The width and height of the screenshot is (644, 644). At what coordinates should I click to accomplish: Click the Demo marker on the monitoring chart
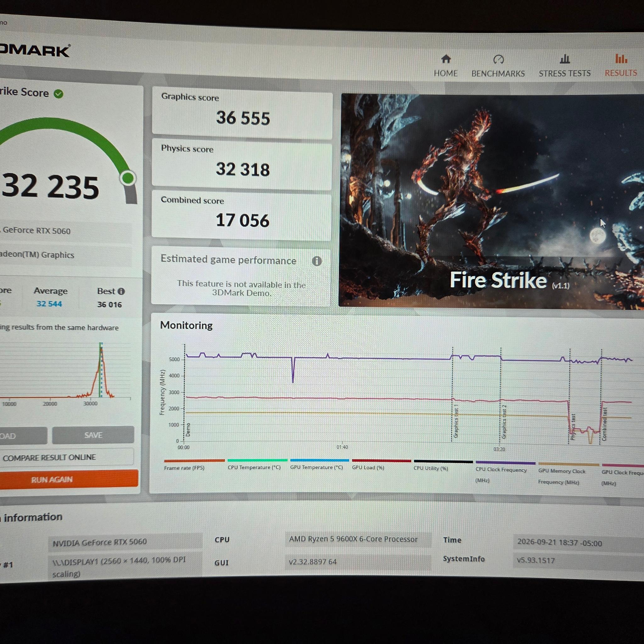(188, 430)
